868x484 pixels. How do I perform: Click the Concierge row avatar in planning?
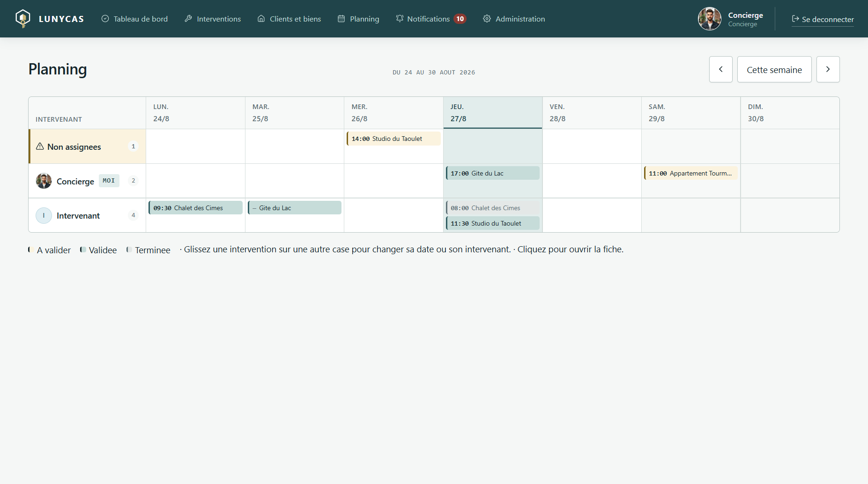44,181
